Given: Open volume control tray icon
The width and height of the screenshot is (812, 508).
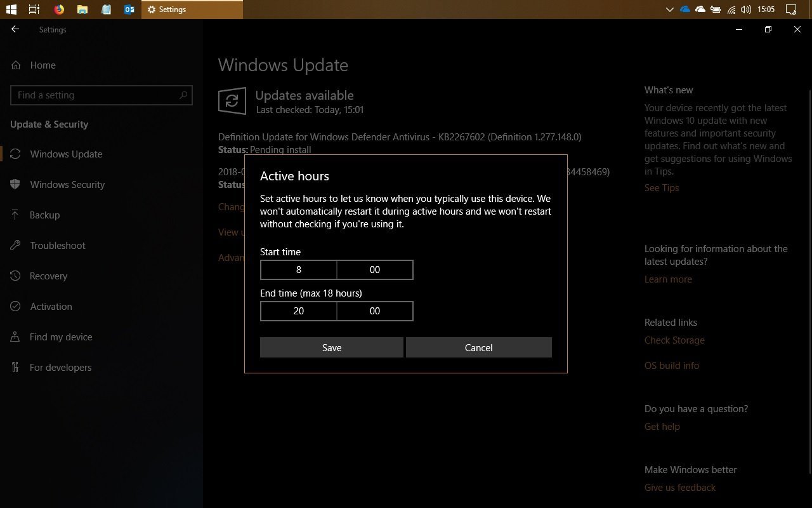Looking at the screenshot, I should [x=746, y=10].
